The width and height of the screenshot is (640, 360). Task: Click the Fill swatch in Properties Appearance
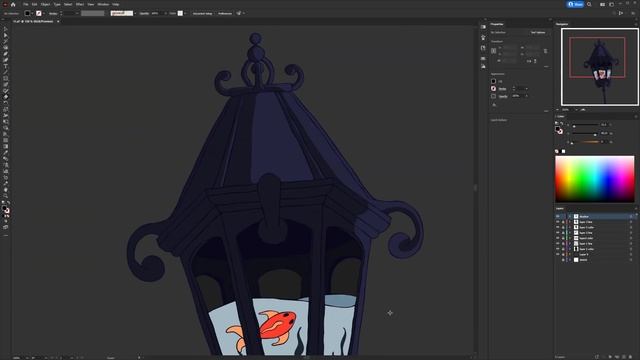493,81
